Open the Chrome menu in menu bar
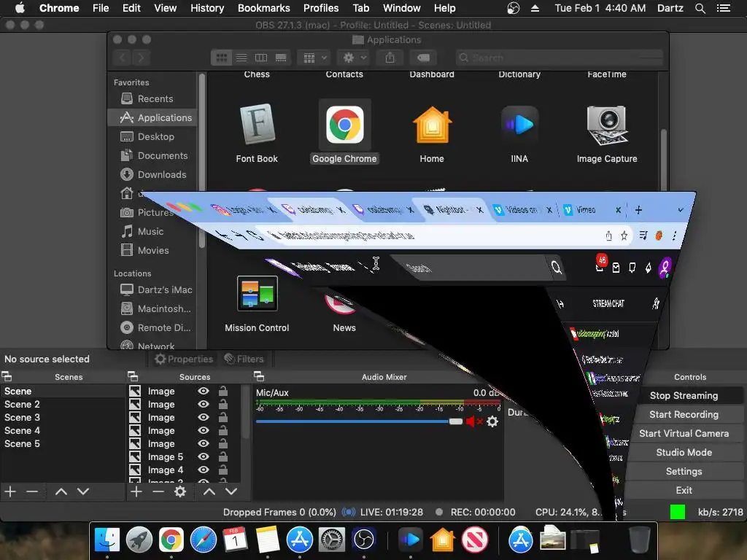This screenshot has width=747, height=560. point(59,8)
